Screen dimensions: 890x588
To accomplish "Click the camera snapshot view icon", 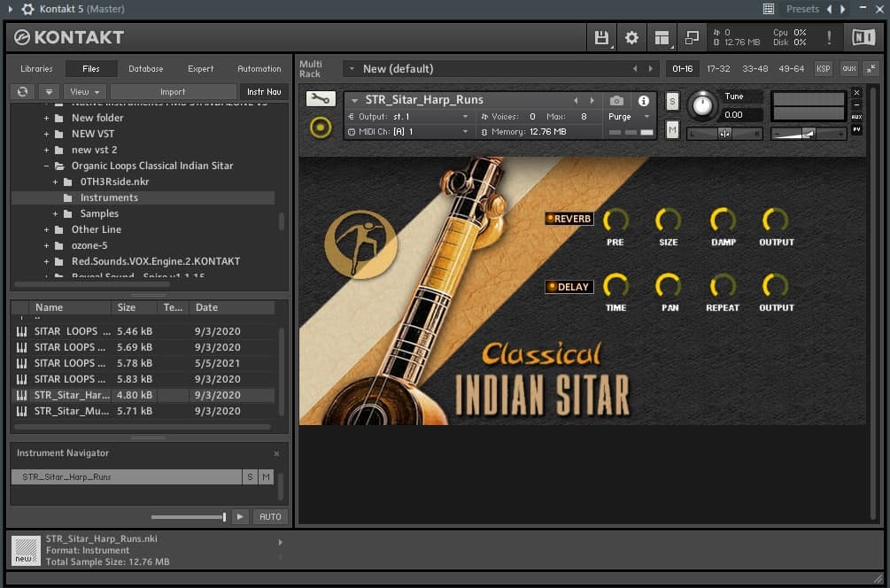I will coord(616,101).
